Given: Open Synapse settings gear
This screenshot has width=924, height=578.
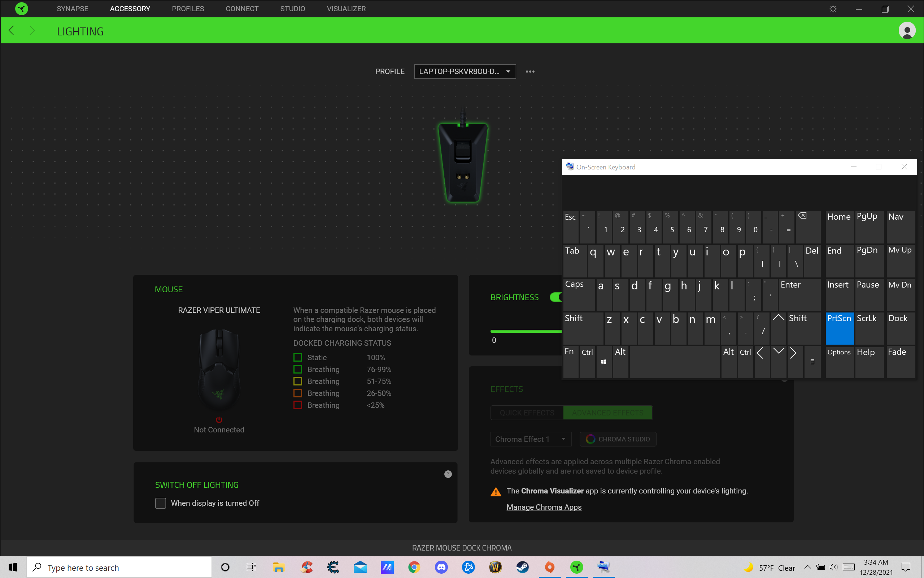Looking at the screenshot, I should pos(833,9).
